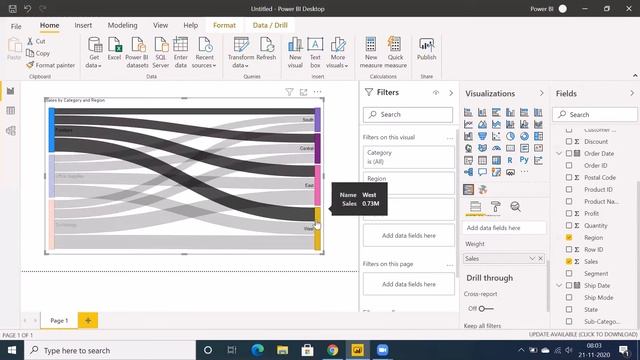The width and height of the screenshot is (640, 360).
Task: Open the Enter data dialog
Action: pos(180,52)
